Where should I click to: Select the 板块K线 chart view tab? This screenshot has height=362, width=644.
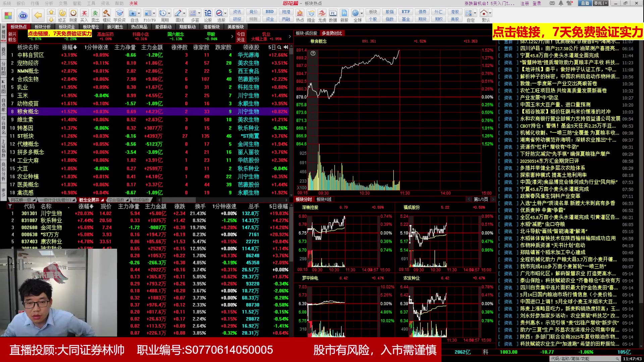(324, 199)
